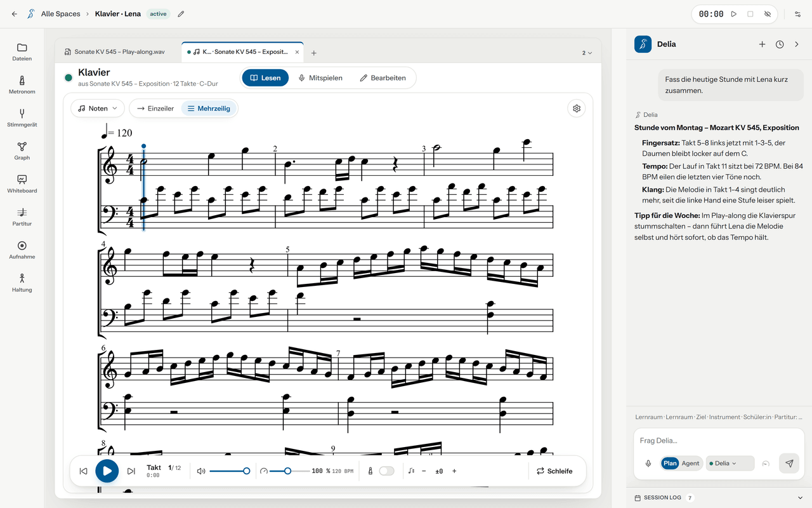The image size is (812, 508).
Task: Click the microphone icon in chat input
Action: [648, 464]
